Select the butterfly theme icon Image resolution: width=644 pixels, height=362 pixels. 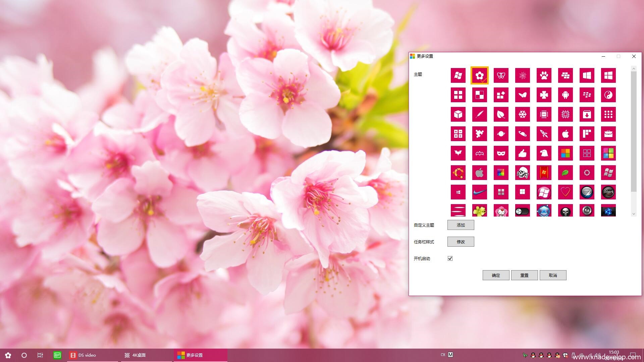[x=501, y=75]
